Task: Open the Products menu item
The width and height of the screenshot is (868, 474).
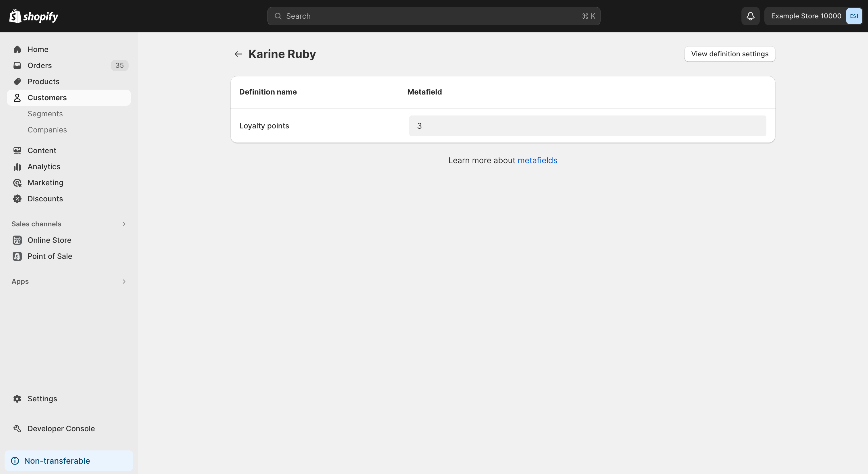Action: (69, 82)
